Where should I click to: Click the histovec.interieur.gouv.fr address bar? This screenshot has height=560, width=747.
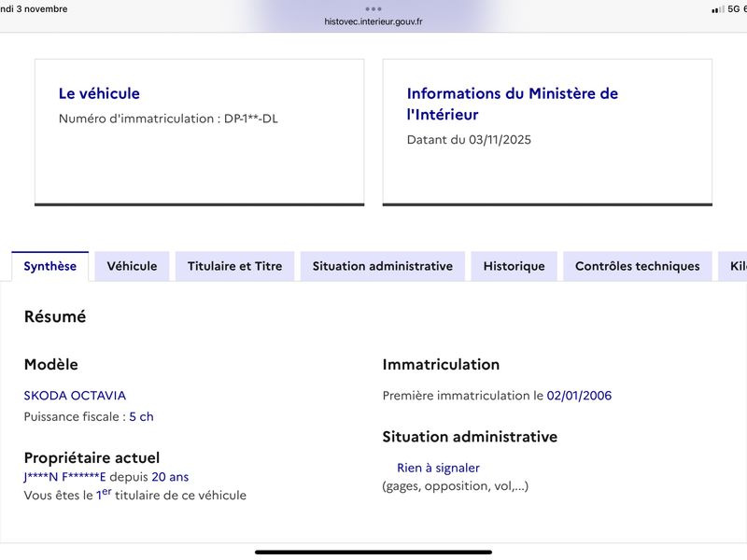[373, 21]
